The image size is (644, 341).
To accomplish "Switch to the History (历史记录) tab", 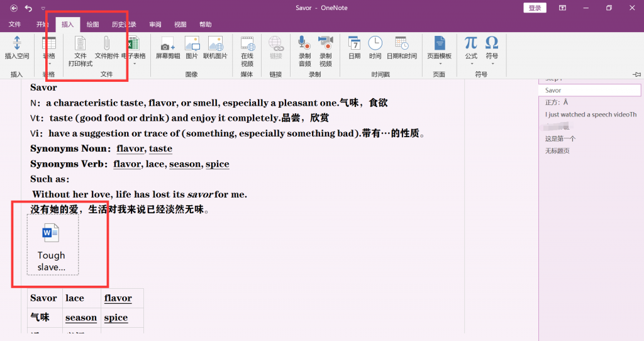I will point(124,25).
